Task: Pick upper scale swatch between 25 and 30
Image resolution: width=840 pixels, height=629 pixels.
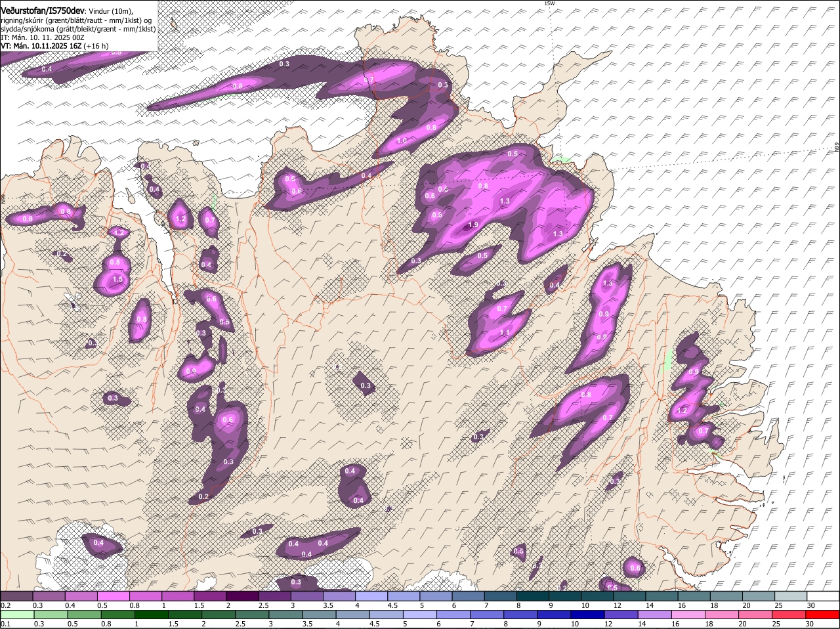Action: [791, 596]
